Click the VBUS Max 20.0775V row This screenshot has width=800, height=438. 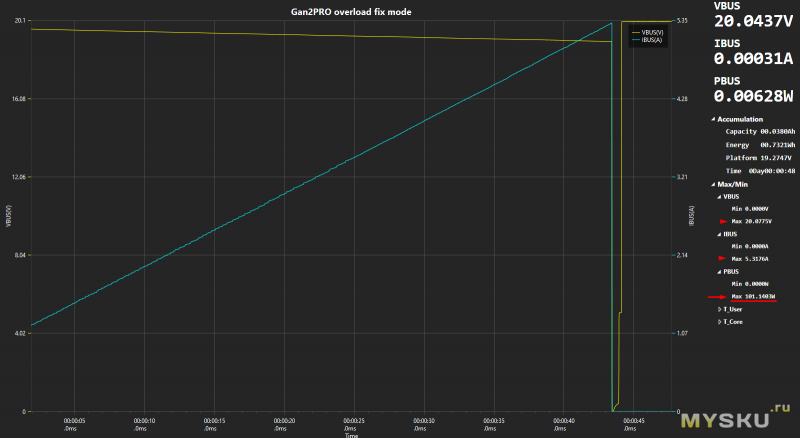pos(751,222)
